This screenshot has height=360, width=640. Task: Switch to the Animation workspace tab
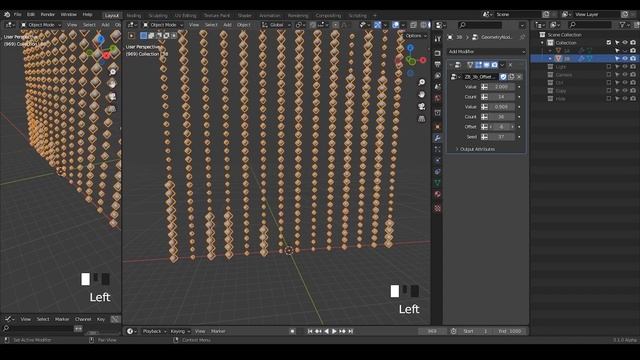270,16
